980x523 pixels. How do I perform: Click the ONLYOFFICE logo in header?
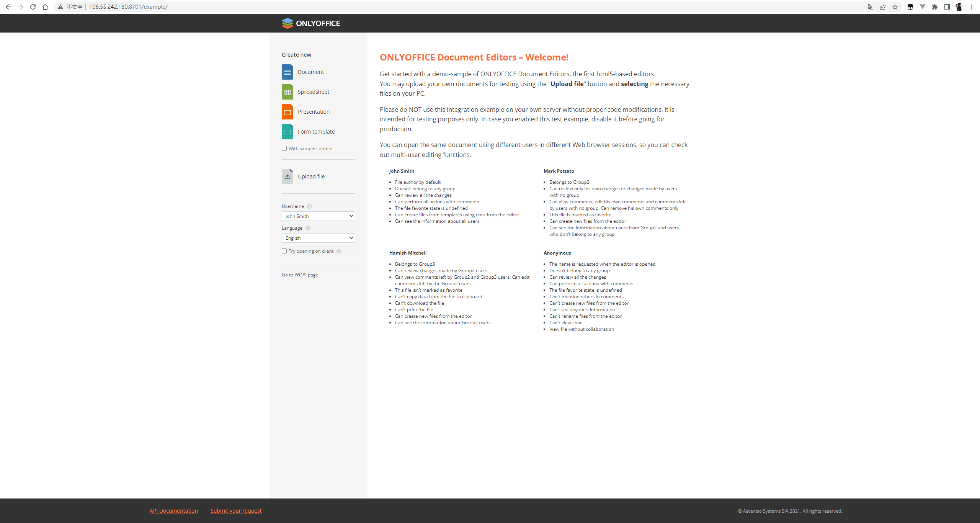[x=310, y=23]
